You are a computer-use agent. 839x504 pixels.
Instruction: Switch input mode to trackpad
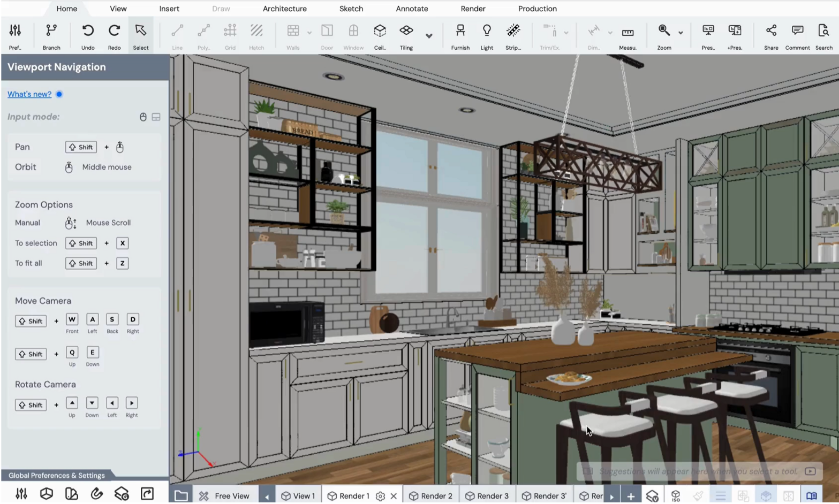(156, 117)
